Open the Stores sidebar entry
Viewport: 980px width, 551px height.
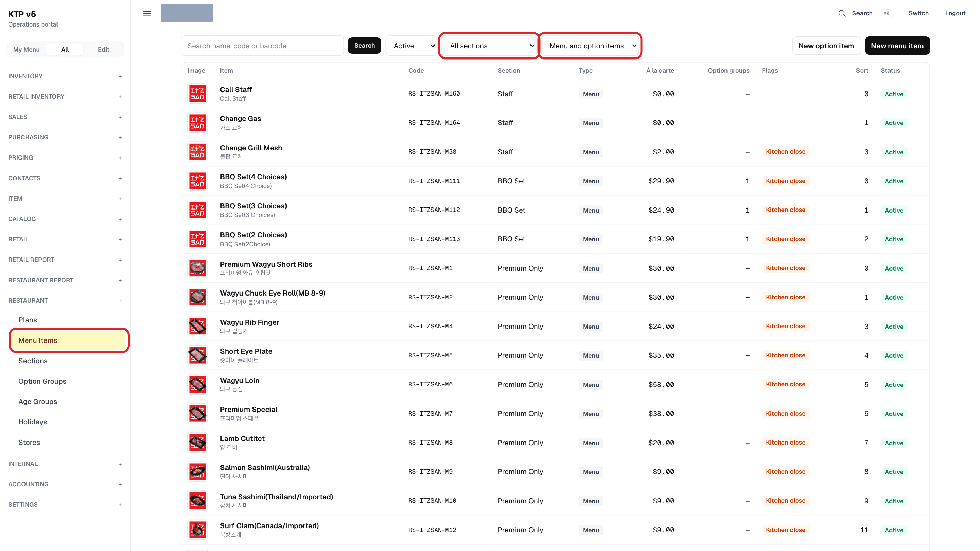point(29,442)
